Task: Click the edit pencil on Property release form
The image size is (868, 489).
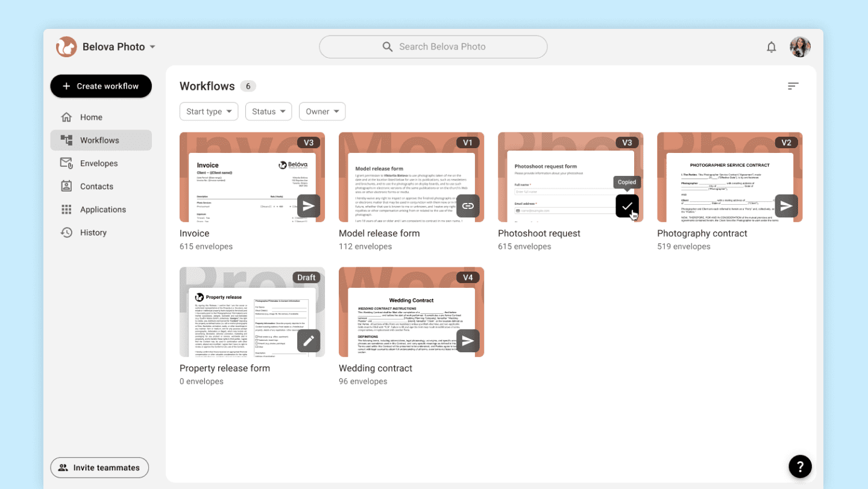Action: 309,341
